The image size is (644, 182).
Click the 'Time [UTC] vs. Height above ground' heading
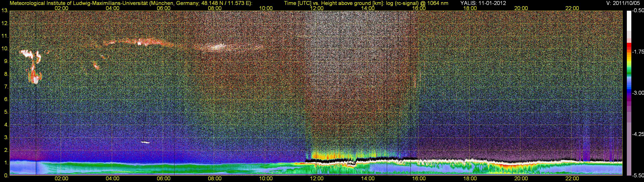point(334,3)
